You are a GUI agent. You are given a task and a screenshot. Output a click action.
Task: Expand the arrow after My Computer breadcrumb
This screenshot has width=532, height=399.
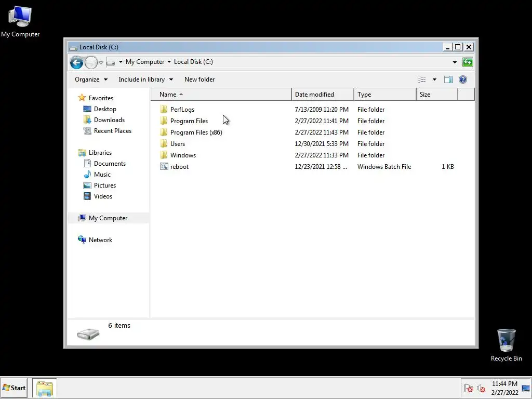[169, 62]
